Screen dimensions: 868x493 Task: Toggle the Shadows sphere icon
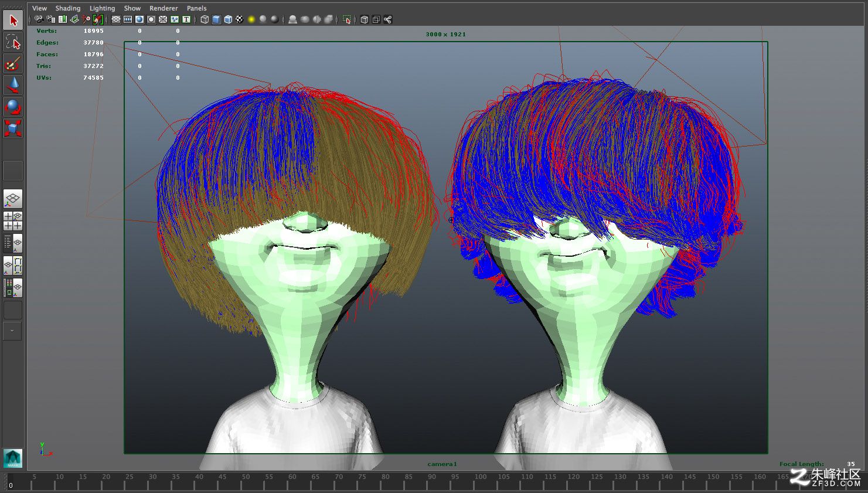pyautogui.click(x=263, y=19)
